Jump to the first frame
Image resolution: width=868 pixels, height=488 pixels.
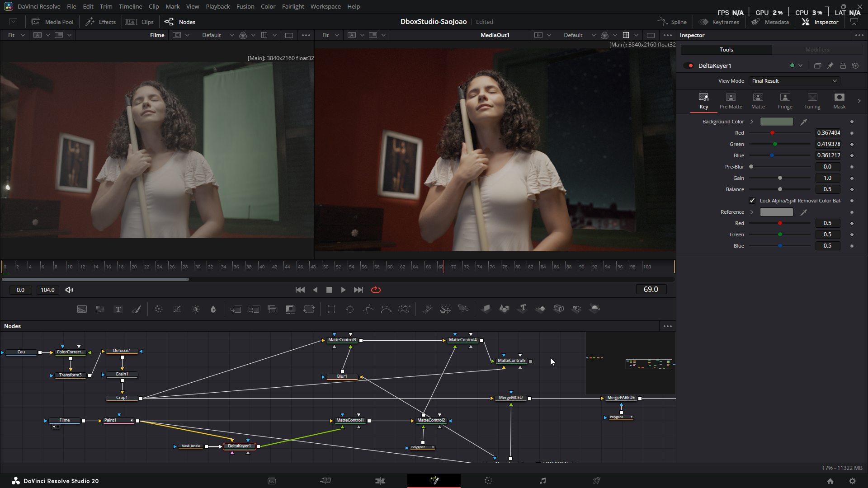pos(300,290)
